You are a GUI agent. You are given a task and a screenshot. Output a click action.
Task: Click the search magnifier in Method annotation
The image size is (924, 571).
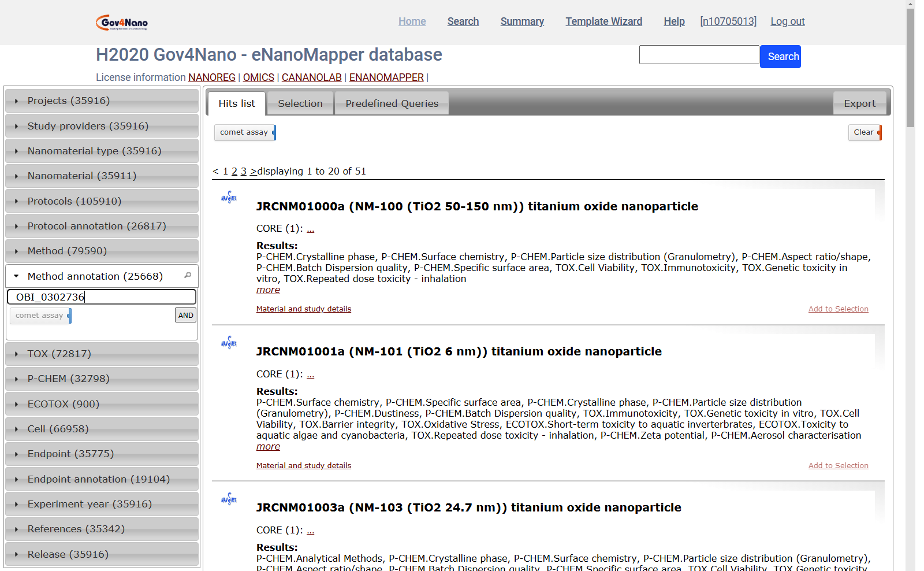[x=188, y=276]
